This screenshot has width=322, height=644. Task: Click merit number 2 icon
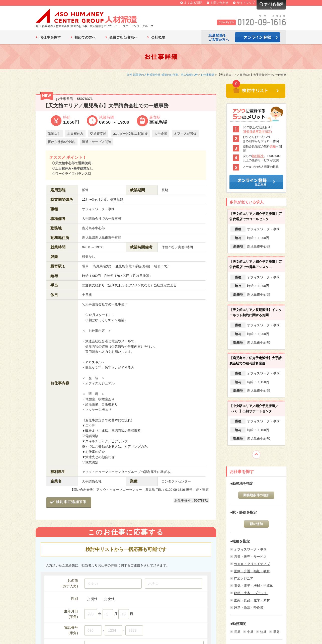pos(236,139)
